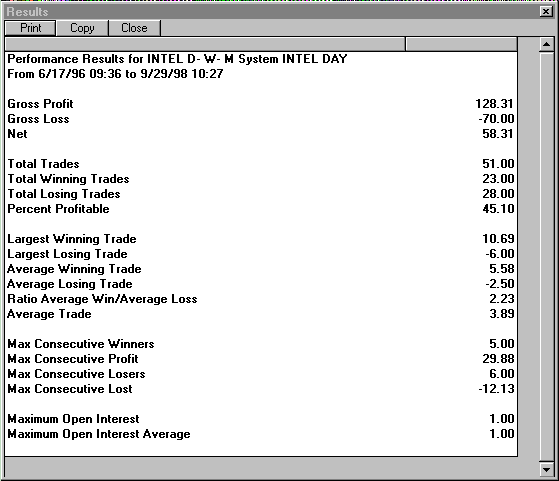
Task: Copy the results with Copy button
Action: [82, 28]
